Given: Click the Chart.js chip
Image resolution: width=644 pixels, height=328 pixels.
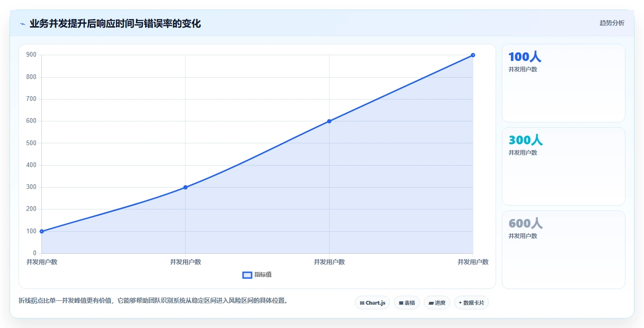Looking at the screenshot, I should (372, 303).
